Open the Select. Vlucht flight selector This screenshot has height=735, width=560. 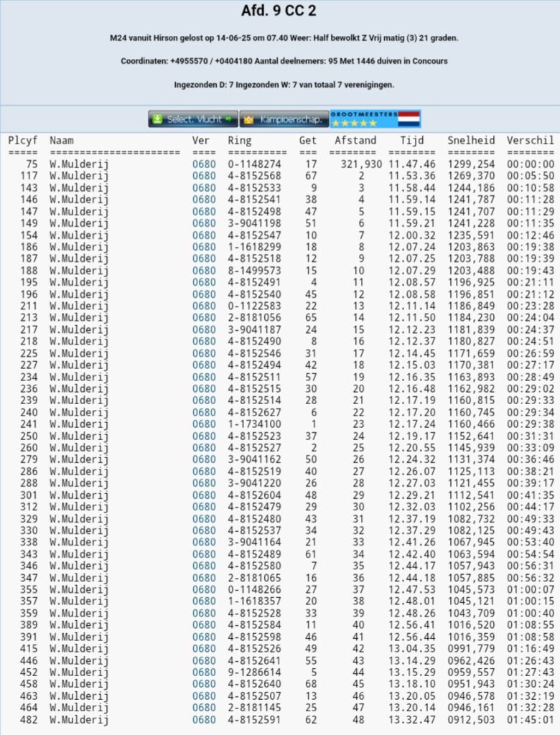pyautogui.click(x=193, y=119)
